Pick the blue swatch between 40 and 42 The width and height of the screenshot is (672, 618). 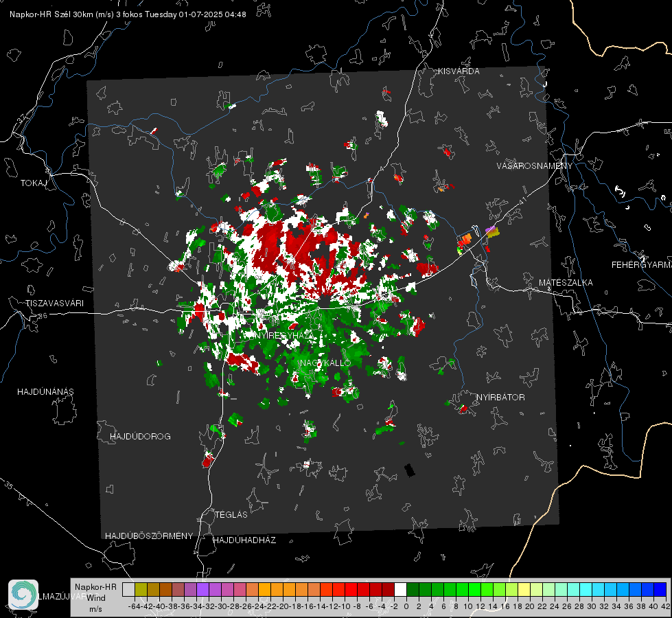click(660, 589)
